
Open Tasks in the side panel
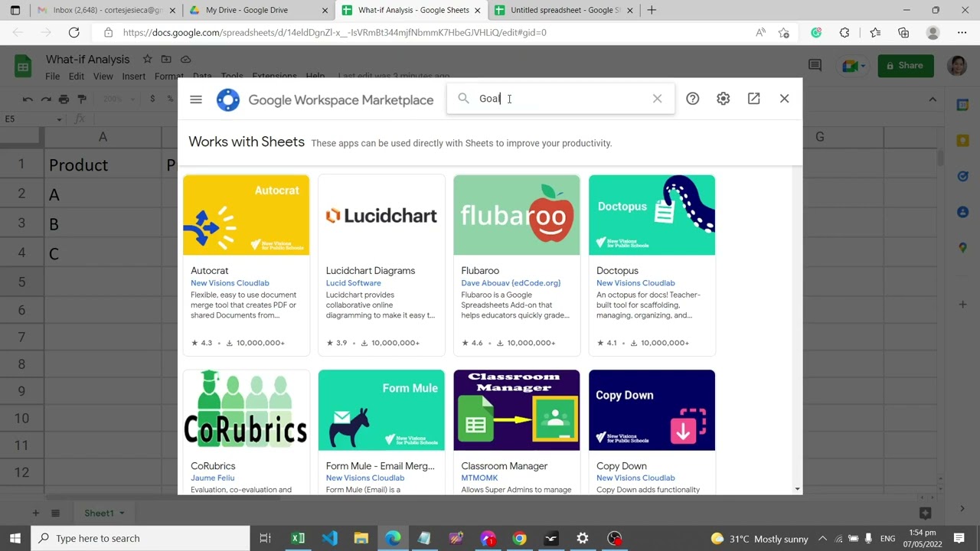tap(963, 176)
